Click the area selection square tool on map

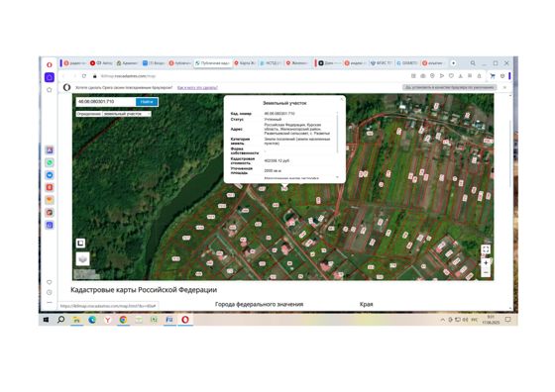pos(80,243)
